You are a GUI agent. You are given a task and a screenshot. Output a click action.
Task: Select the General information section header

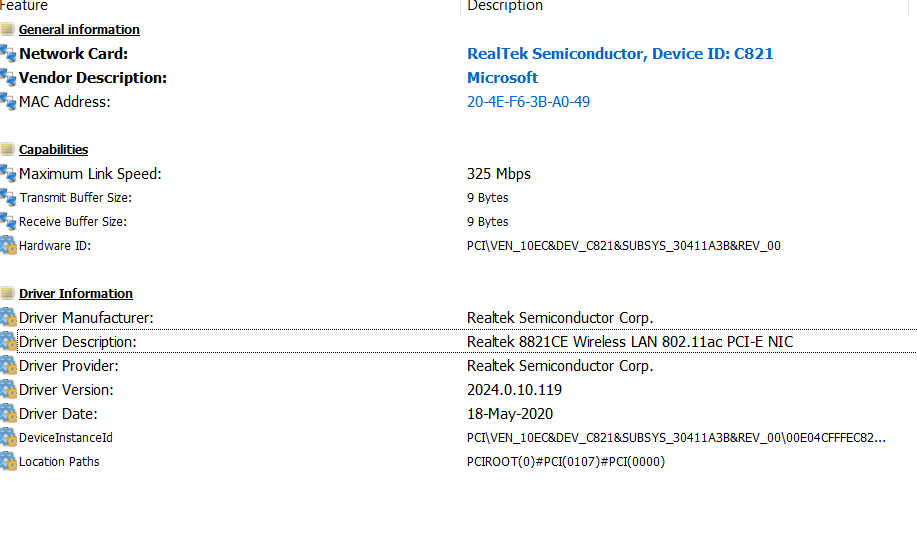click(79, 30)
